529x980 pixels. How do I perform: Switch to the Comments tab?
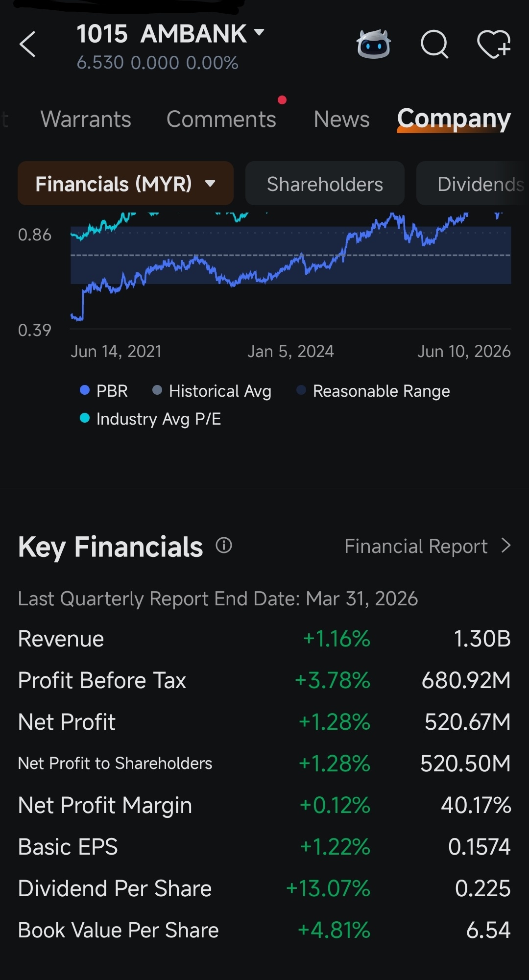click(221, 119)
